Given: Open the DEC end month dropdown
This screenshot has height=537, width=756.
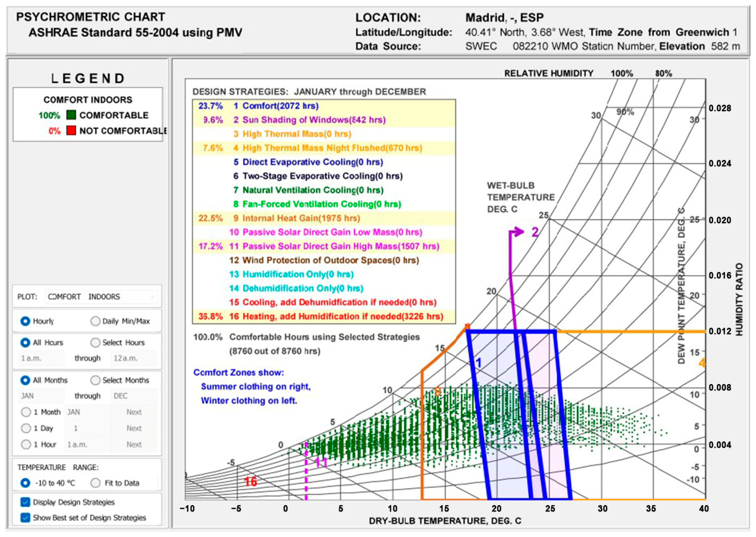Looking at the screenshot, I should [134, 396].
